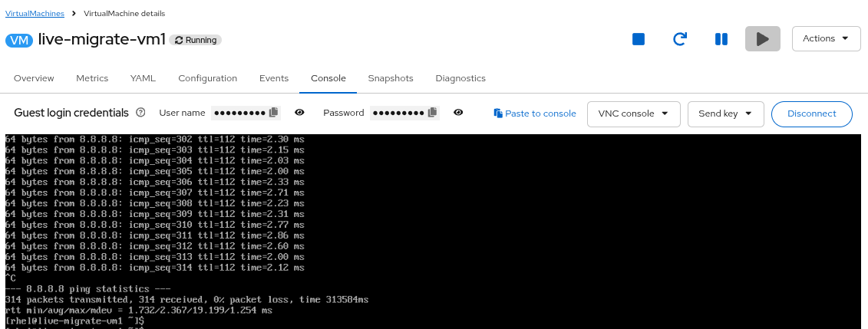Reveal the user name with eye icon
Viewport: 868px width, 329px height.
click(x=299, y=113)
